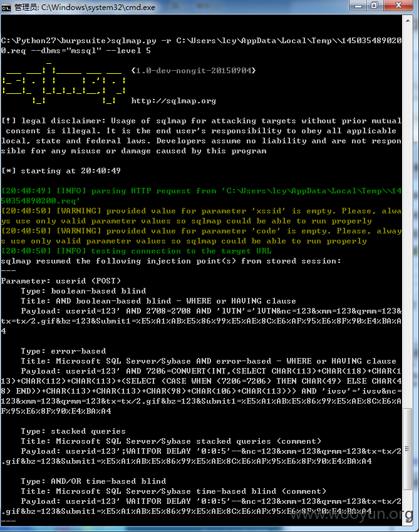The image size is (419, 532).
Task: Click the payload '7206=CONVERT(INT,(SELECT' text
Action: [x=206, y=371]
